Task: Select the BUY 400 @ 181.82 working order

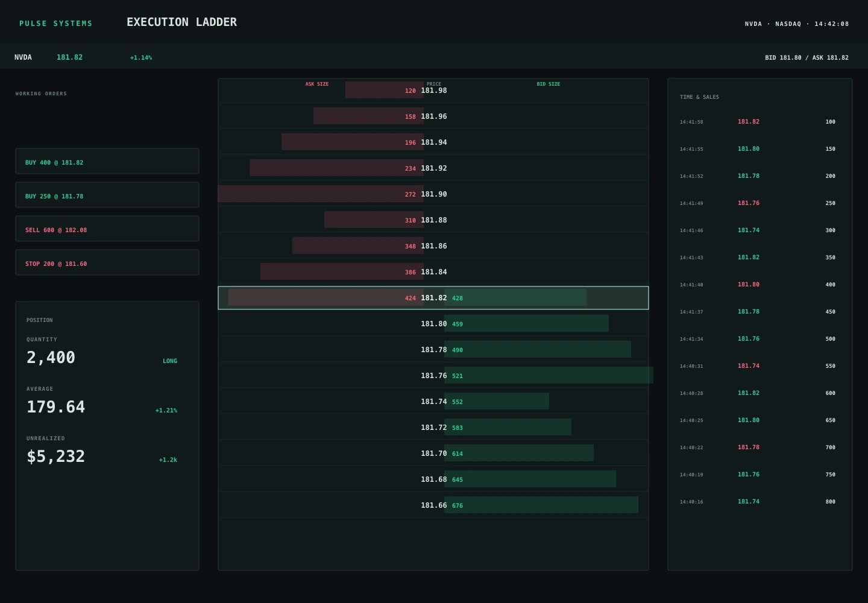Action: pos(107,161)
